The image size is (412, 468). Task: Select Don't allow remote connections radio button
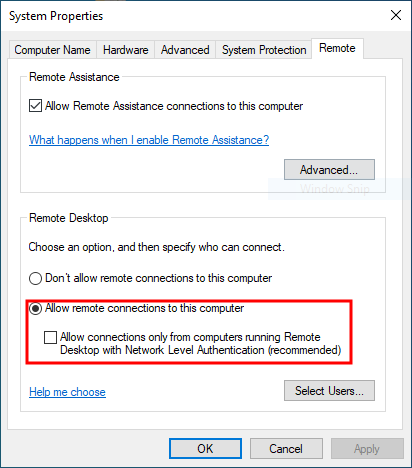[x=35, y=278]
